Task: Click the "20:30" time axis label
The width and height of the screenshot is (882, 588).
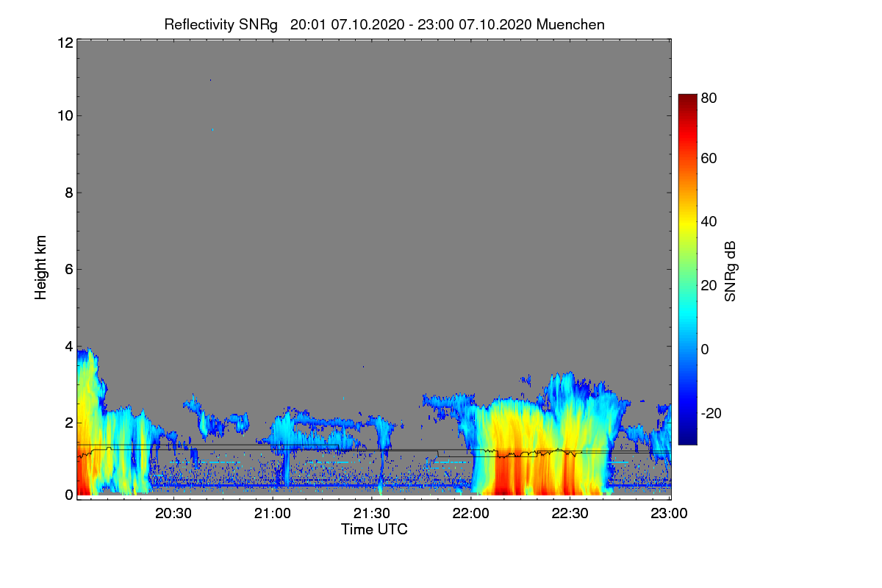Action: click(173, 514)
